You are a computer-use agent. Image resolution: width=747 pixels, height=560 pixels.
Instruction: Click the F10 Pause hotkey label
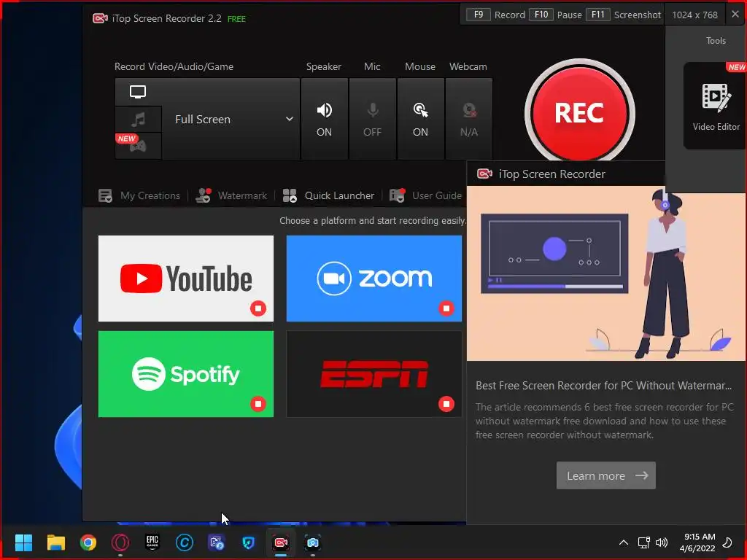pyautogui.click(x=555, y=15)
